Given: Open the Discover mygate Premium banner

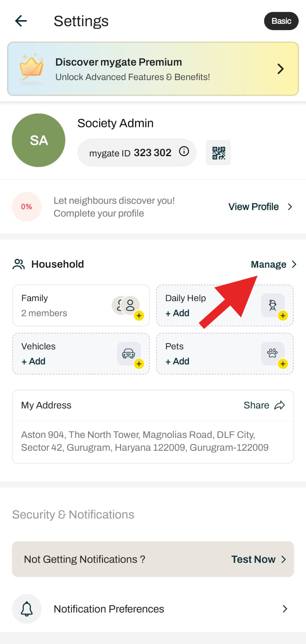Looking at the screenshot, I should point(153,69).
